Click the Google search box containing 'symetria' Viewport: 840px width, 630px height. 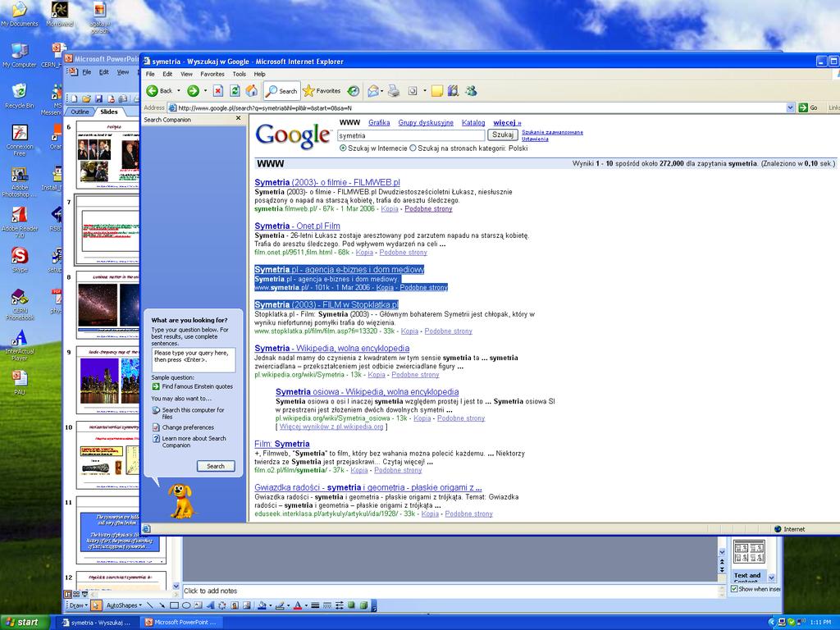(x=411, y=135)
